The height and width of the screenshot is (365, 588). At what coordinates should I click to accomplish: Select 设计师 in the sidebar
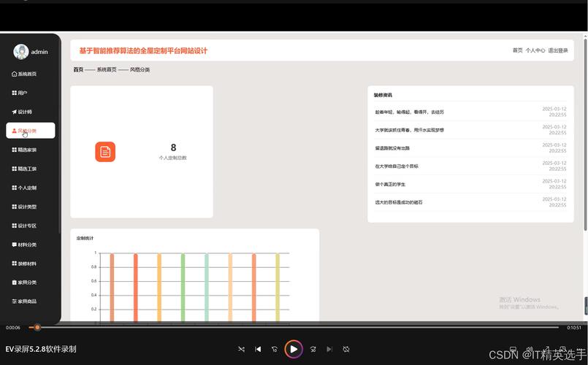pos(22,112)
